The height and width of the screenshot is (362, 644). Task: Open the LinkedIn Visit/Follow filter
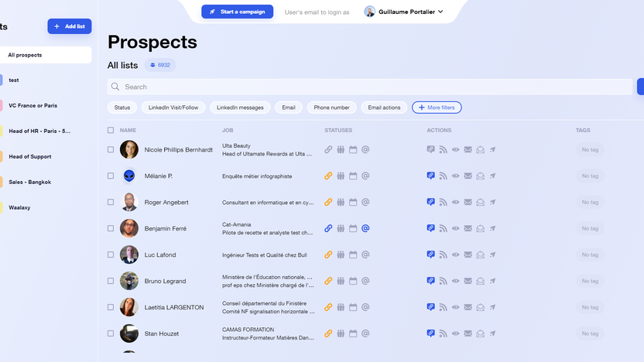[x=173, y=108]
